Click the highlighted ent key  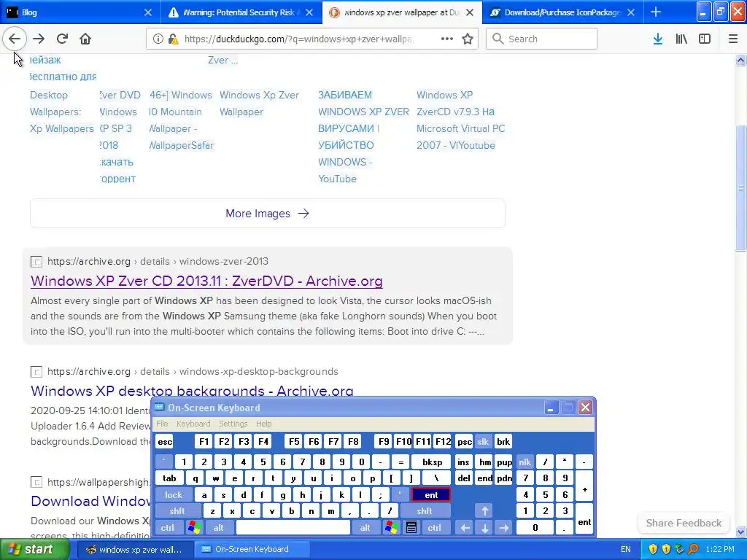pyautogui.click(x=431, y=495)
